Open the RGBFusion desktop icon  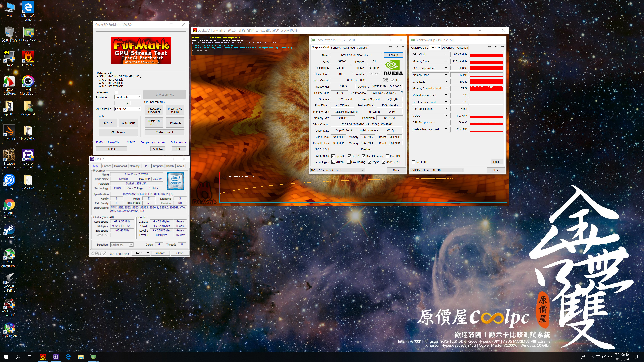pos(9,330)
